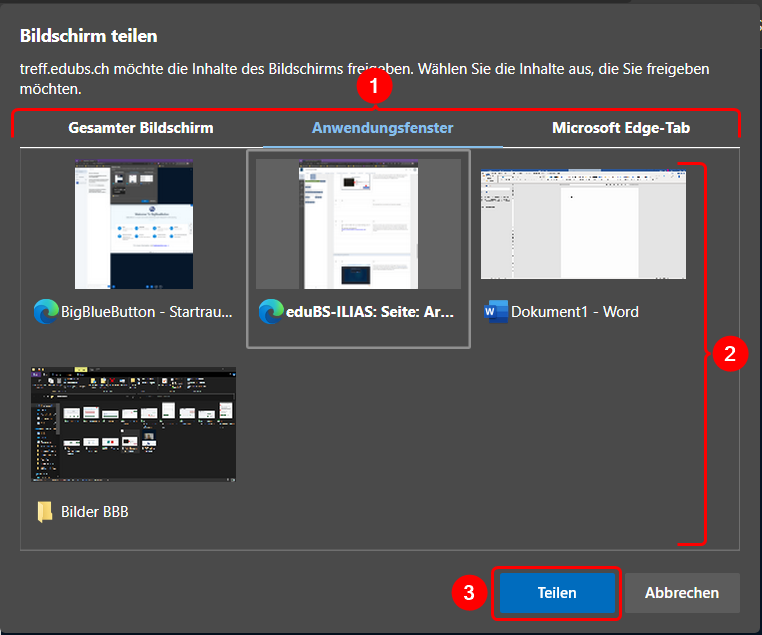Cancel sharing with the Abbrechen button

[x=682, y=593]
